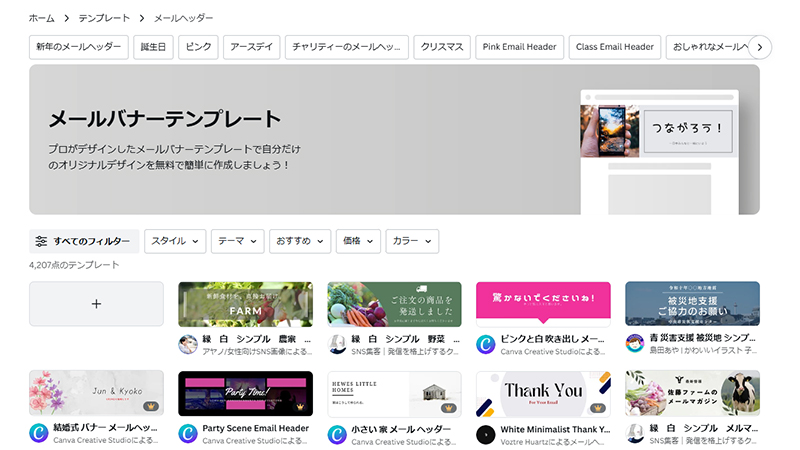This screenshot has width=800, height=450.
Task: Open the テンプレート breadcrumb link
Action: click(x=104, y=18)
